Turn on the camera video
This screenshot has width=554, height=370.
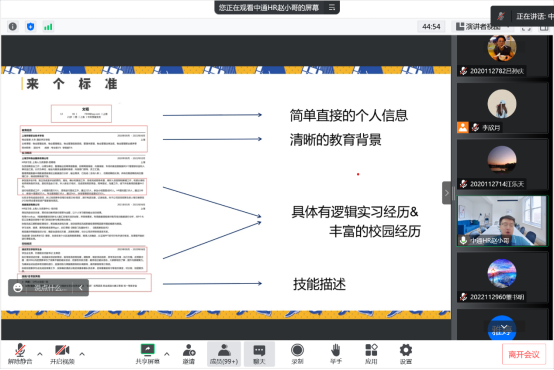62,354
